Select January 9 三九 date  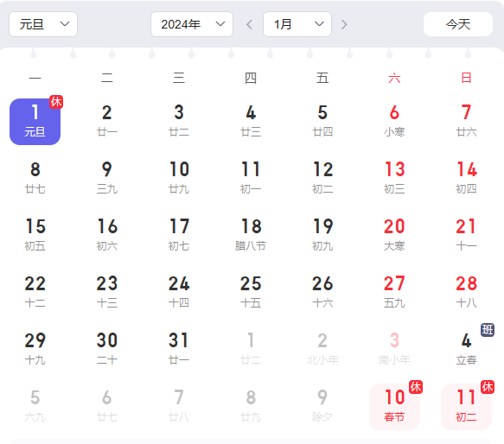107,179
